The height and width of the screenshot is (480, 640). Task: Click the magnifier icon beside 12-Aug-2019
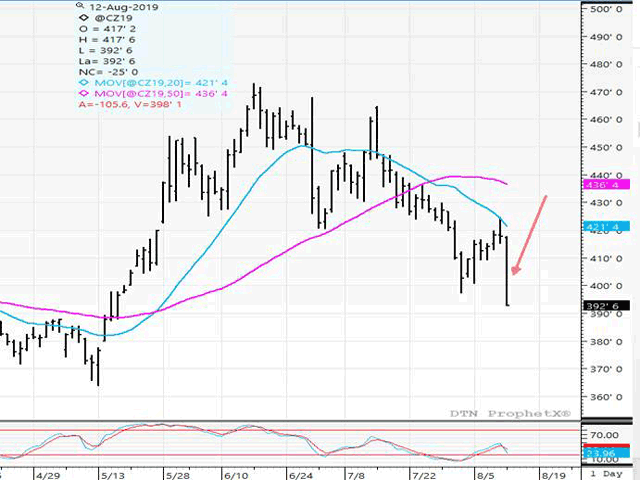point(80,5)
